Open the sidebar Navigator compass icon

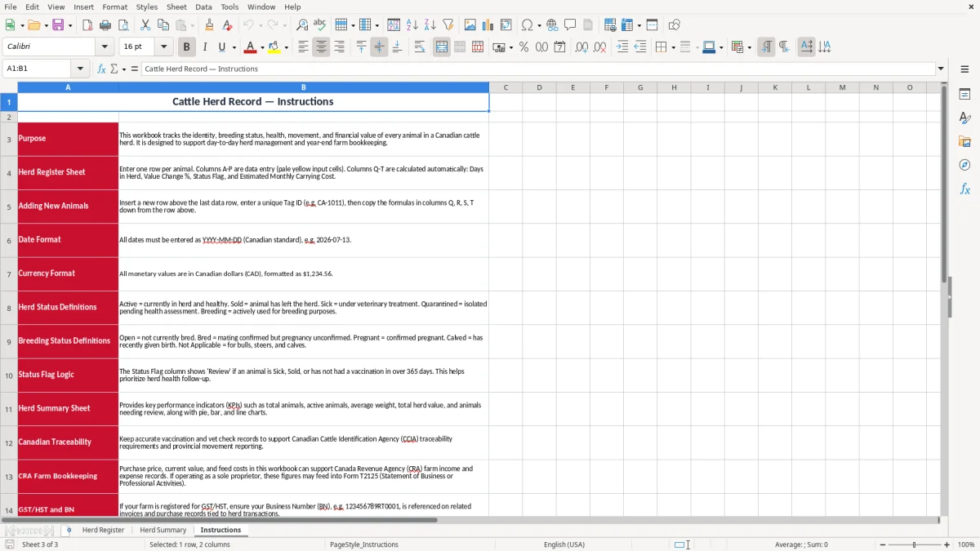(x=964, y=165)
